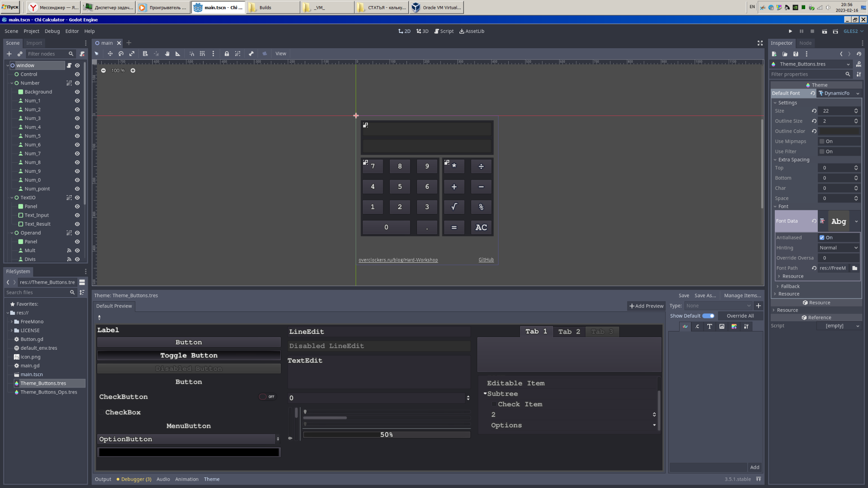Toggle the Show Default switch
Image resolution: width=868 pixels, height=488 pixels.
click(708, 316)
